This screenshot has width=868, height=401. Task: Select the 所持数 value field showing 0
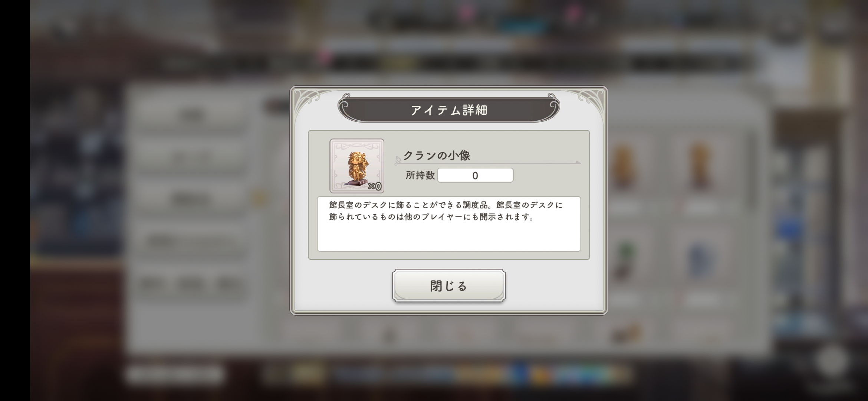[x=475, y=175]
